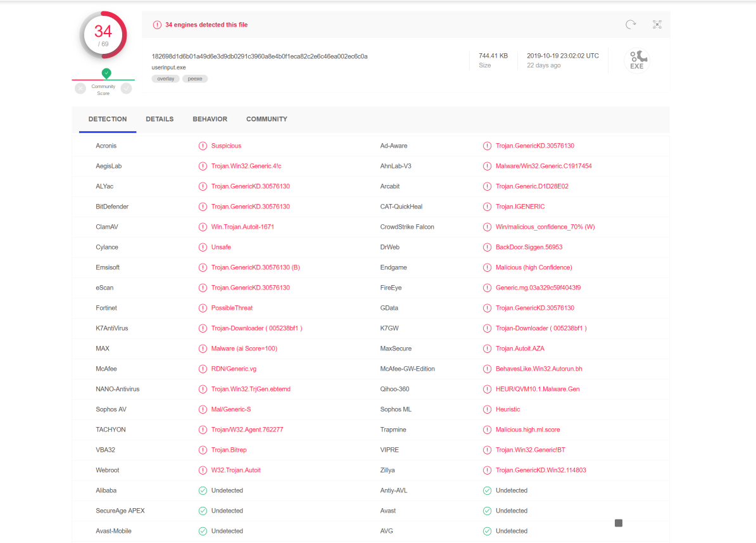Click the warning icon in Acronis row

coord(203,146)
